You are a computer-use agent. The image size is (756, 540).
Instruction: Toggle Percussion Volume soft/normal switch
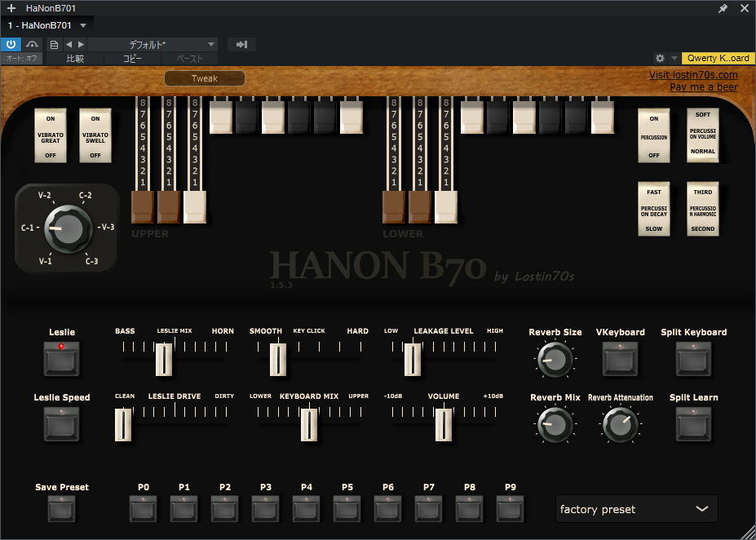click(702, 135)
